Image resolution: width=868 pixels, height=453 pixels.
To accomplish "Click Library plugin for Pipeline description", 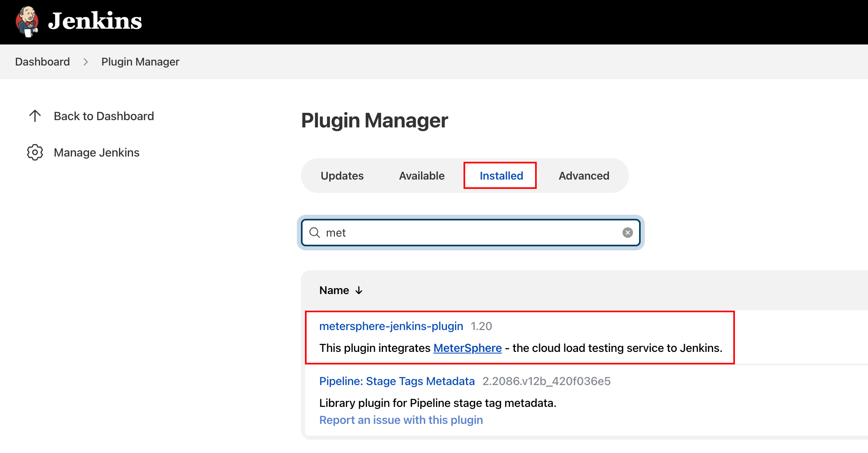I will pyautogui.click(x=438, y=403).
